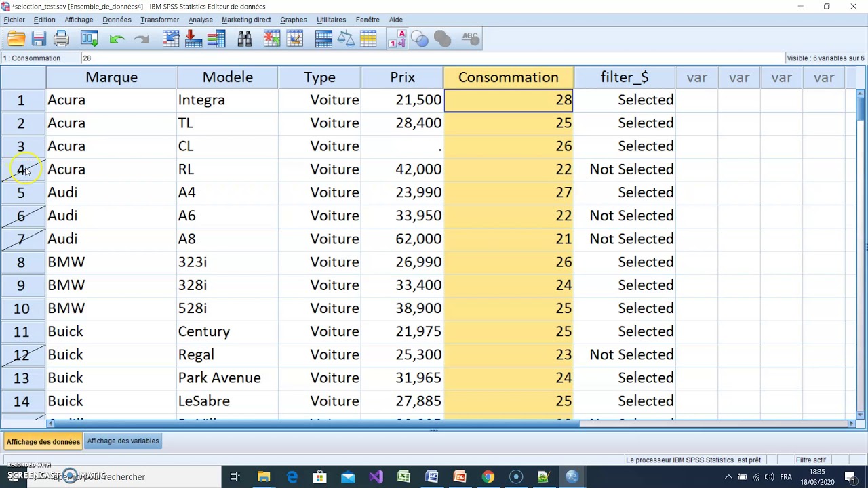The image size is (868, 488).
Task: Click the grey Redo arrow icon
Action: tap(141, 39)
